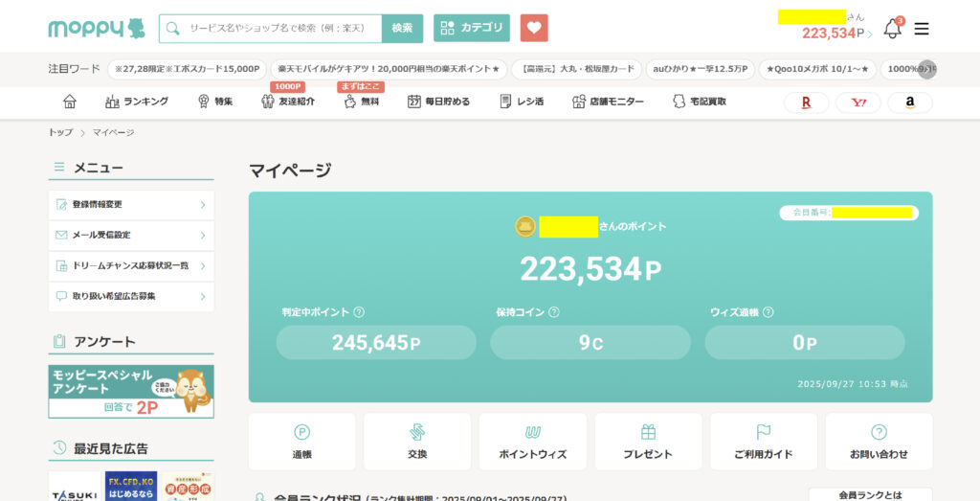This screenshot has width=980, height=501.
Task: Click the help icon beside 保持コイン
Action: [554, 312]
